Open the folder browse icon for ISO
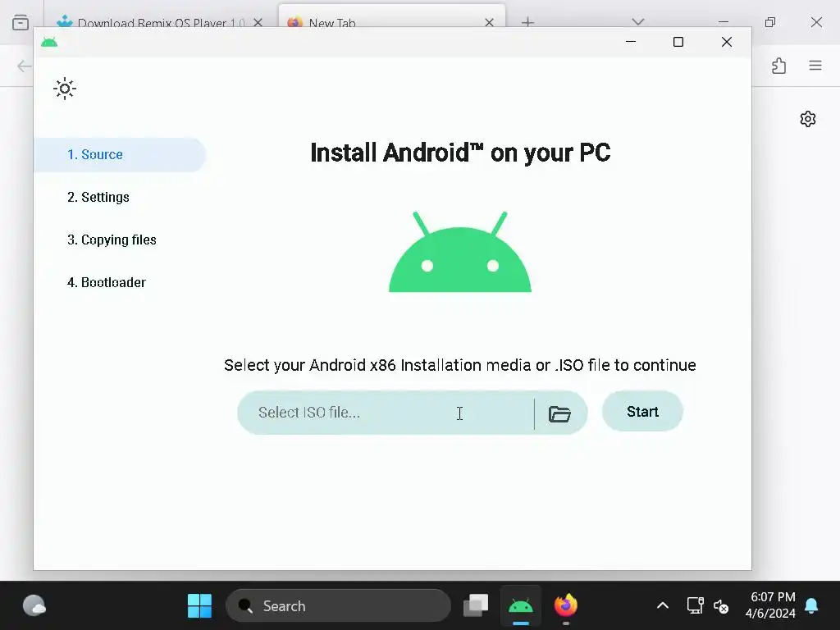The image size is (840, 630). (559, 413)
